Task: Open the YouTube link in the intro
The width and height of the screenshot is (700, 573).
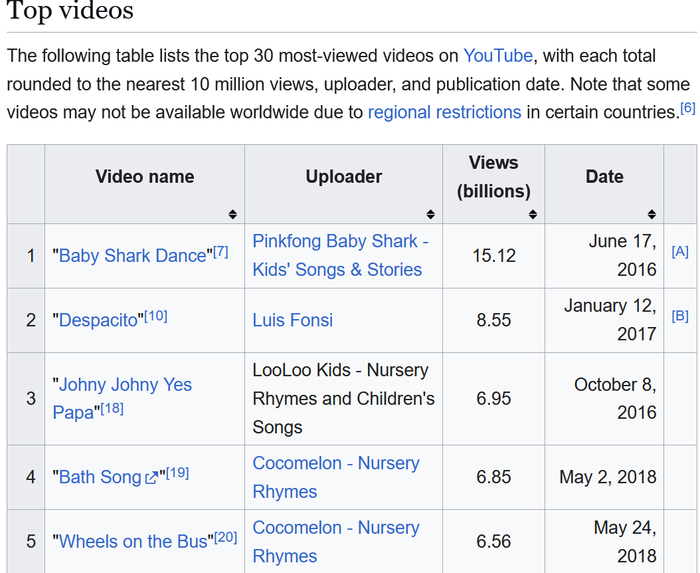Action: 498,55
